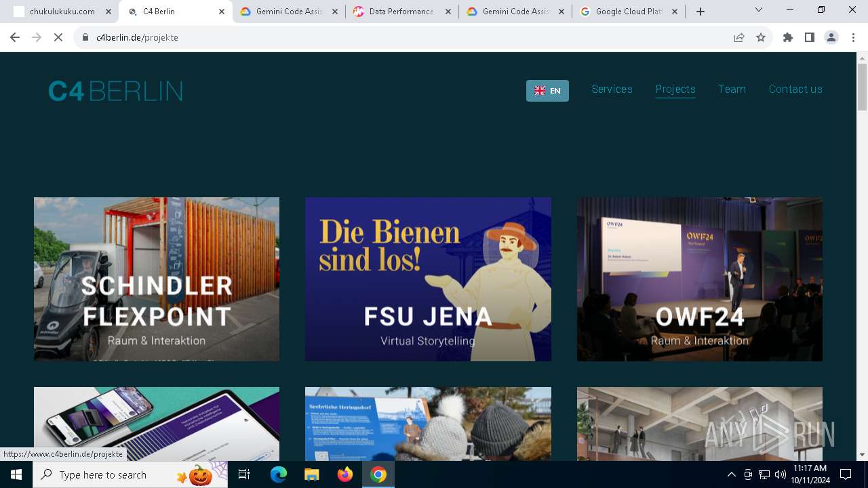Open the Windows Start menu

[16, 474]
